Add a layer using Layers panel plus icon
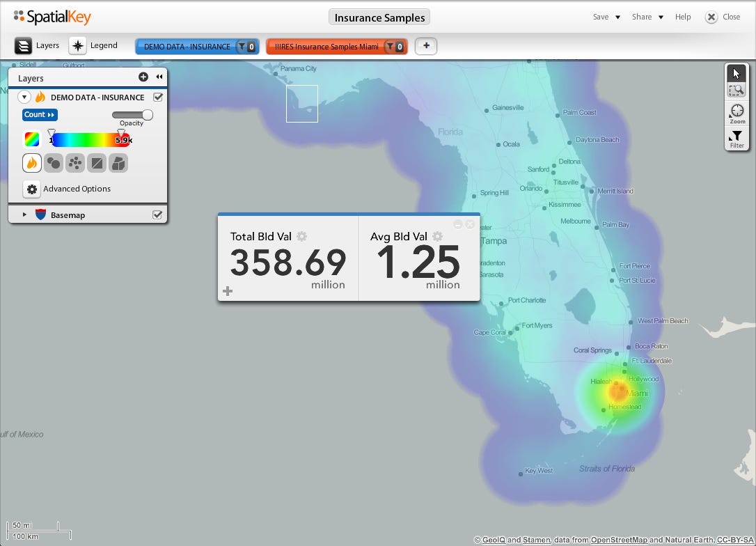 tap(143, 77)
